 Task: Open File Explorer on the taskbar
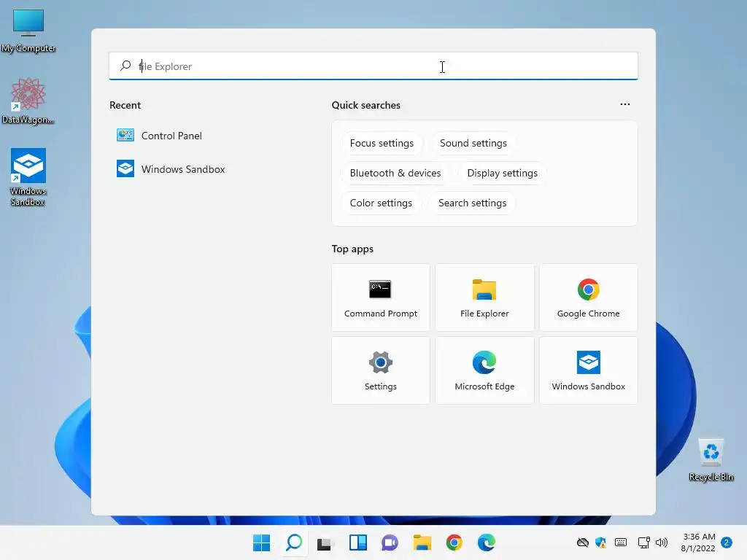click(x=422, y=542)
